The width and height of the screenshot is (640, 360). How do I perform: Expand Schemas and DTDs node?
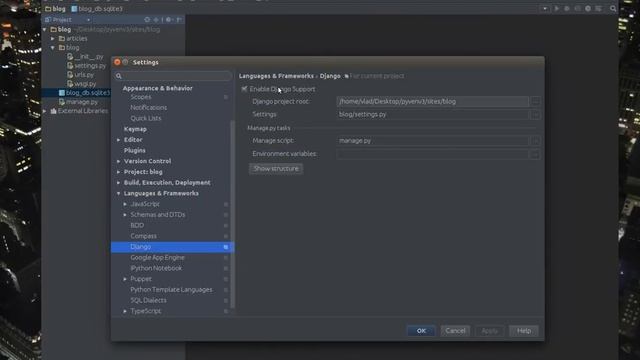[x=125, y=215]
